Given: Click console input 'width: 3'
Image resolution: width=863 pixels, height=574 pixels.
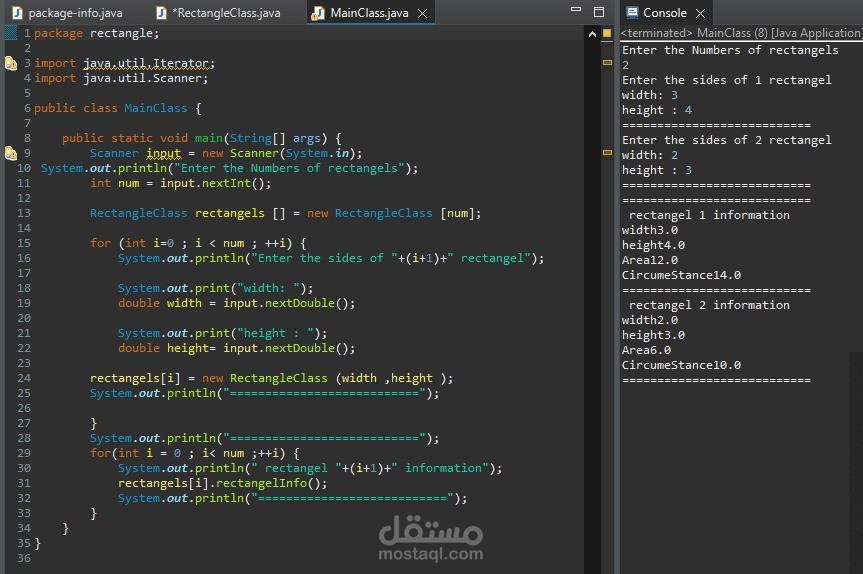Looking at the screenshot, I should click(x=649, y=95).
